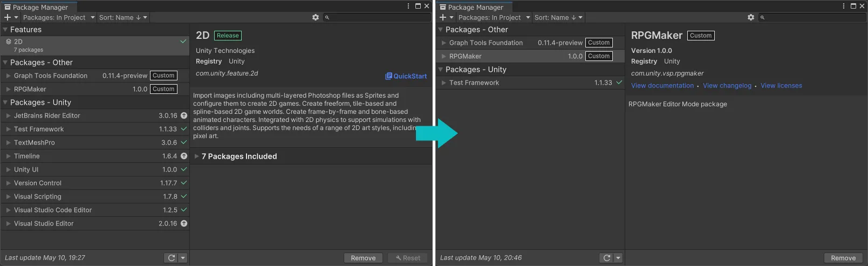
Task: Click installed checkmark on Version Control row
Action: (184, 183)
